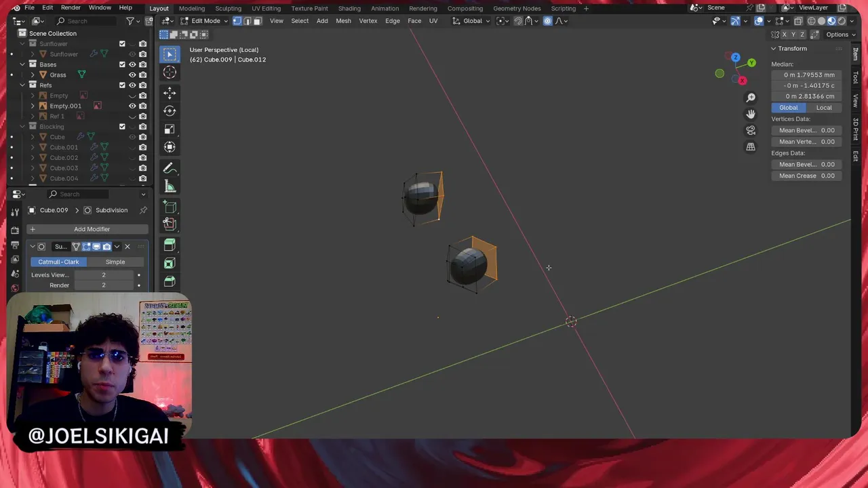Open the Output properties tab icon
The image size is (868, 488).
point(15,245)
